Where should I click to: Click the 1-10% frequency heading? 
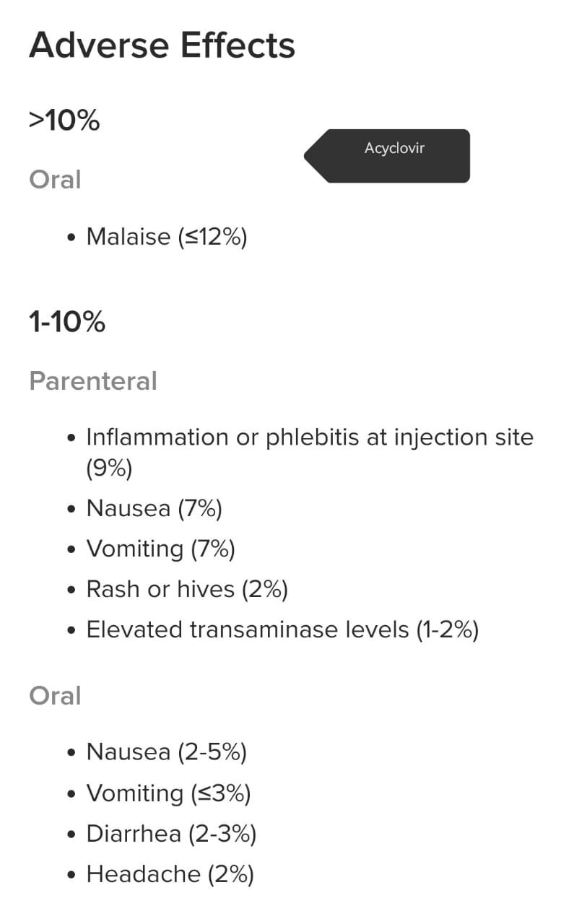point(67,322)
